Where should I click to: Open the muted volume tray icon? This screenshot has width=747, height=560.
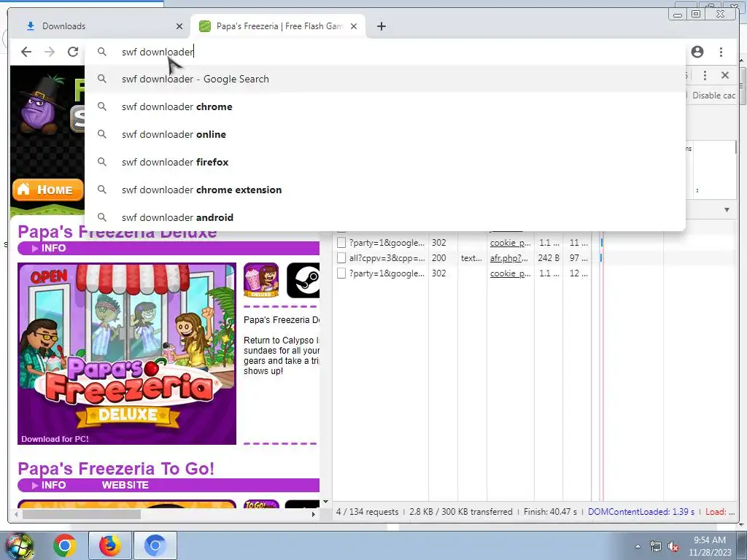pyautogui.click(x=673, y=546)
